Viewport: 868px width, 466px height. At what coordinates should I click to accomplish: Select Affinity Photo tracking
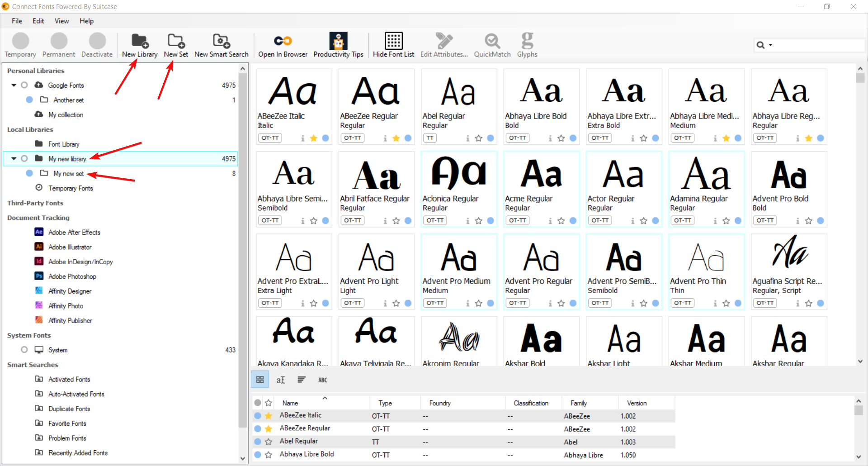click(66, 306)
